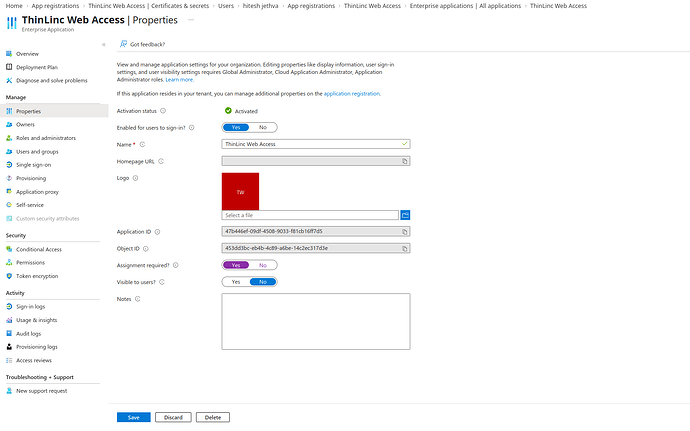
Task: Open Overview from sidebar
Action: click(x=27, y=54)
